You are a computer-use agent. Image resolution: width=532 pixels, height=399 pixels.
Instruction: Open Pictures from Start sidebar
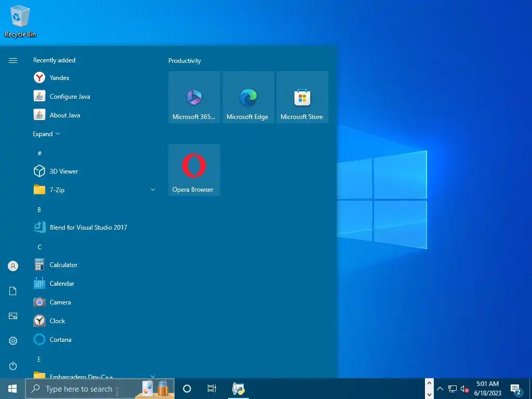point(13,316)
